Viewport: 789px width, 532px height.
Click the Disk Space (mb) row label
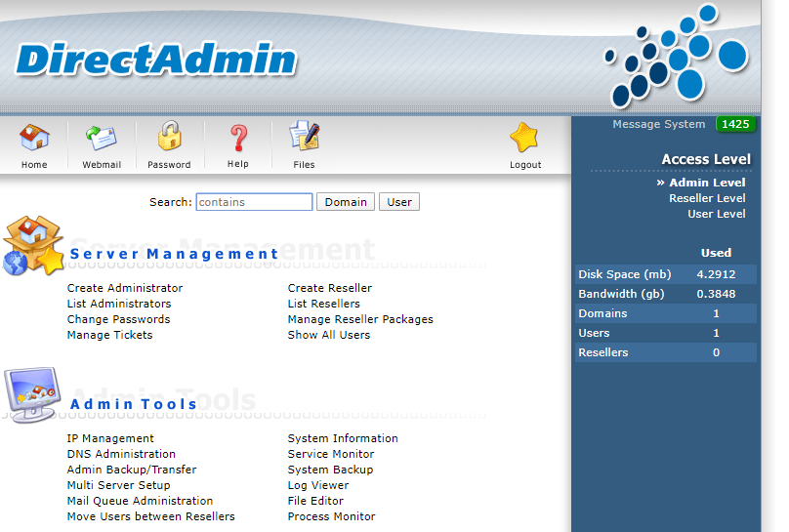point(624,274)
